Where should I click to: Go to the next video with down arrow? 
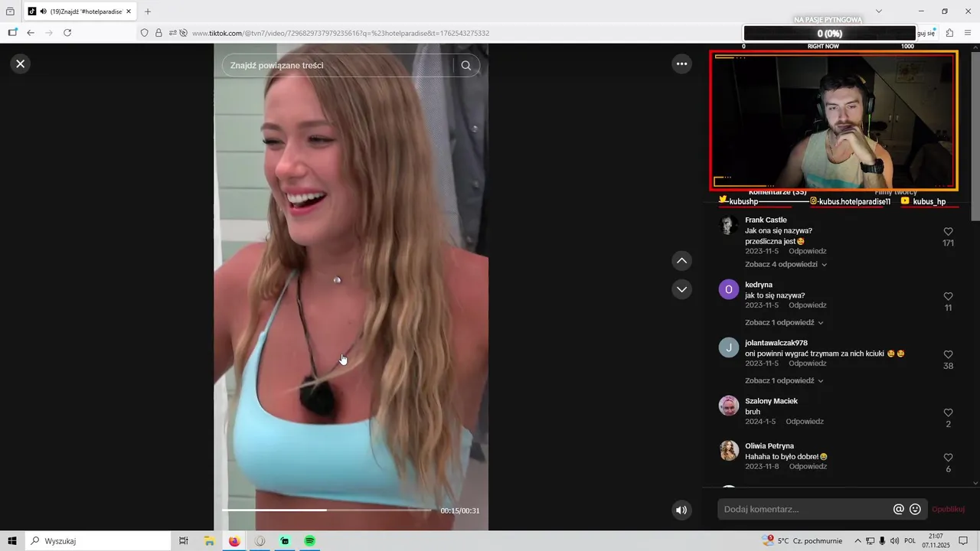point(681,289)
